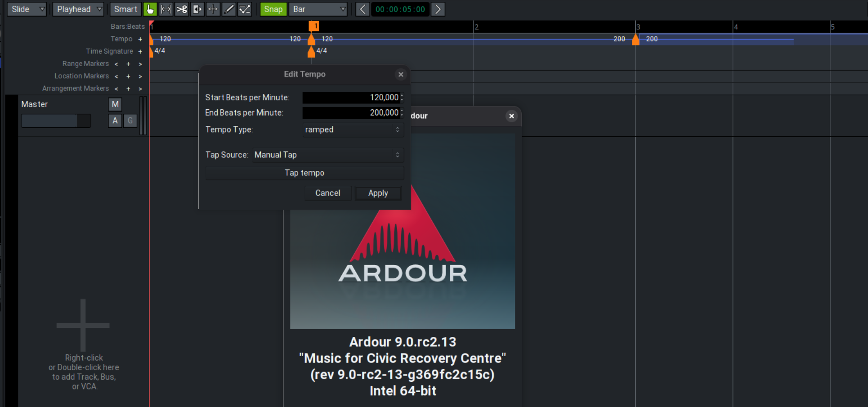Image resolution: width=868 pixels, height=407 pixels.
Task: Open the Bar grid mode dropdown
Action: (x=318, y=9)
